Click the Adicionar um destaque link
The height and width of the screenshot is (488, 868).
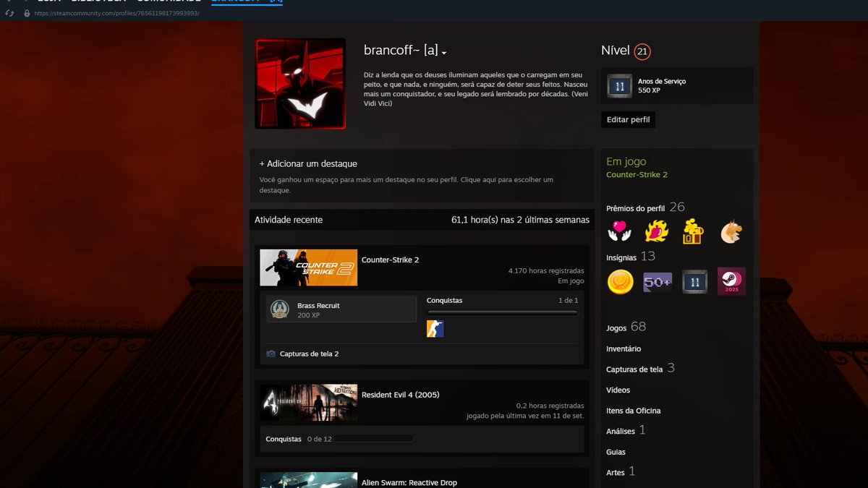tap(308, 164)
